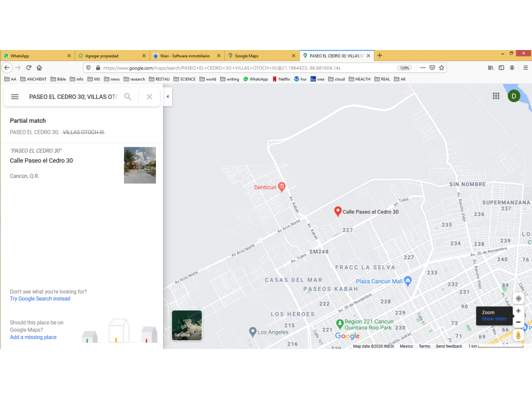Switch to Satellite view thumbnail
The width and height of the screenshot is (532, 399).
coord(186,325)
